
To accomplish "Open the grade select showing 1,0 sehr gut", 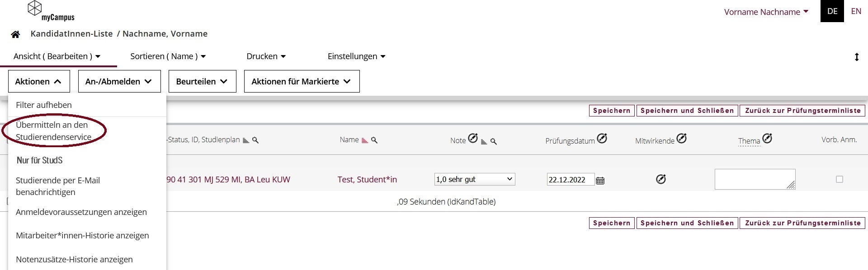I will (x=475, y=179).
